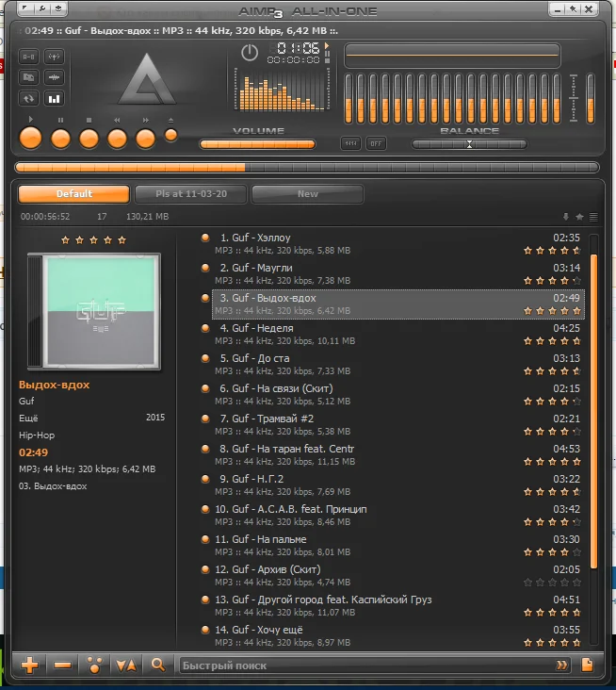Click the playlist vertical scrollbar
616x690 pixels.
(x=593, y=411)
